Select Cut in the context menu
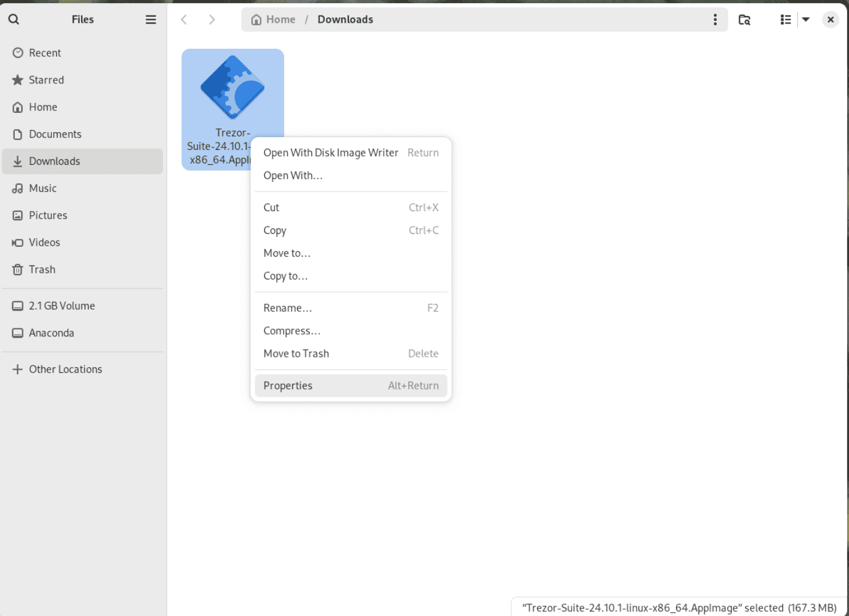 pos(351,207)
